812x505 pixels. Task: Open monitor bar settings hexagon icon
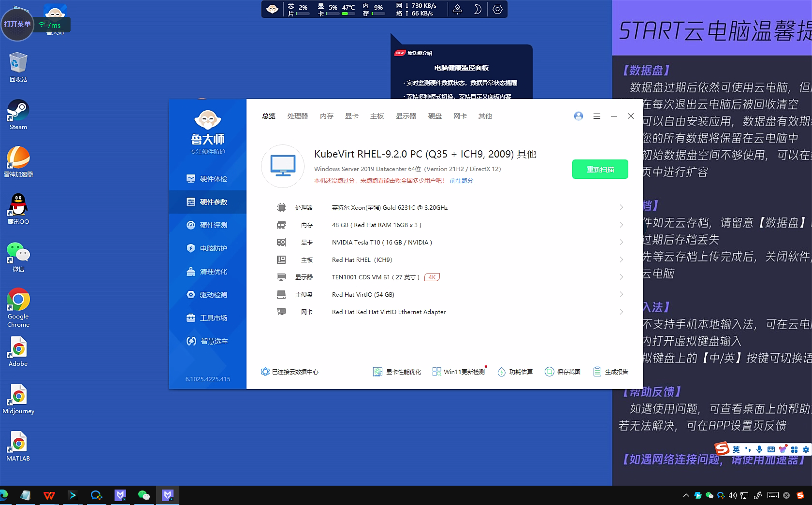(x=497, y=9)
